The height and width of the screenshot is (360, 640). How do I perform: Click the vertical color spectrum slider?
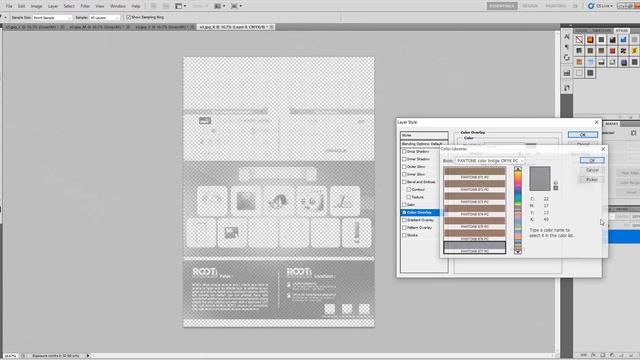coord(518,211)
